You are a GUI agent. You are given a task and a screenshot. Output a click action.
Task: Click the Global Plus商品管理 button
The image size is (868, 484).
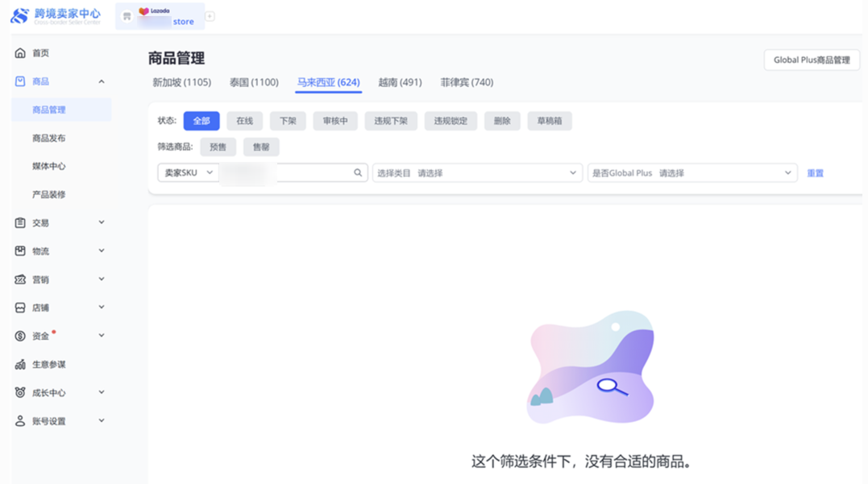pyautogui.click(x=812, y=60)
